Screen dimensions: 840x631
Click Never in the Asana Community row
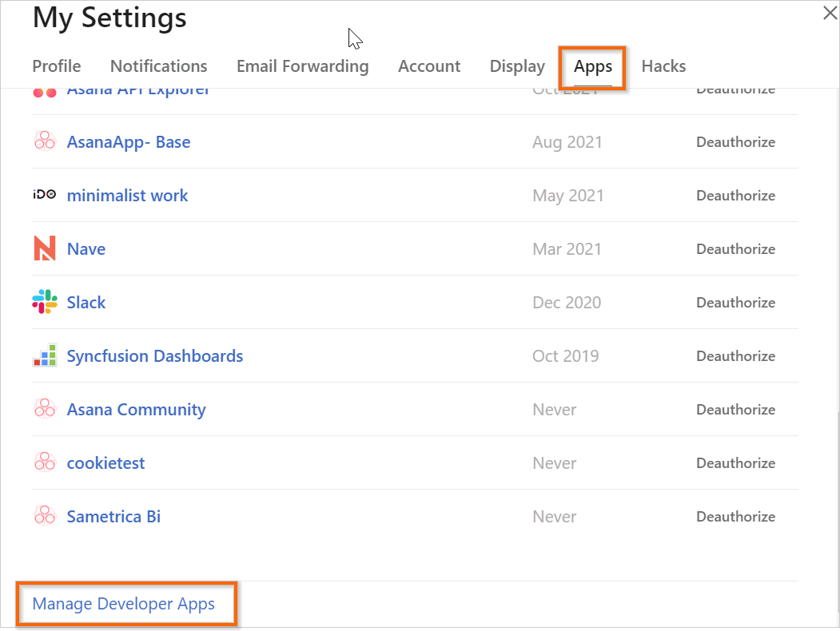[x=555, y=410]
